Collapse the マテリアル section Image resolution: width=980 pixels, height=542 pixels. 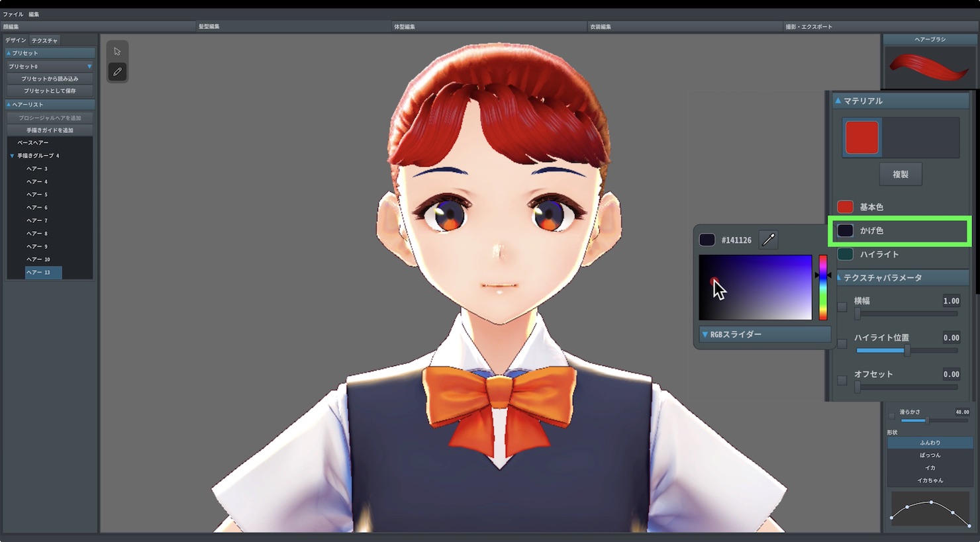(838, 101)
